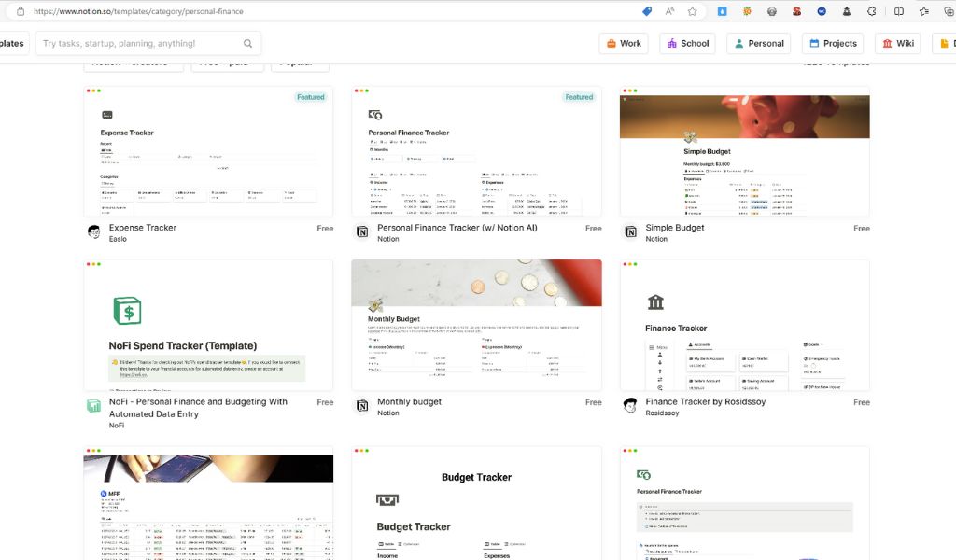Screen dimensions: 956x560
Task: Click Notion logo beside Monthly budget
Action: 362,406
